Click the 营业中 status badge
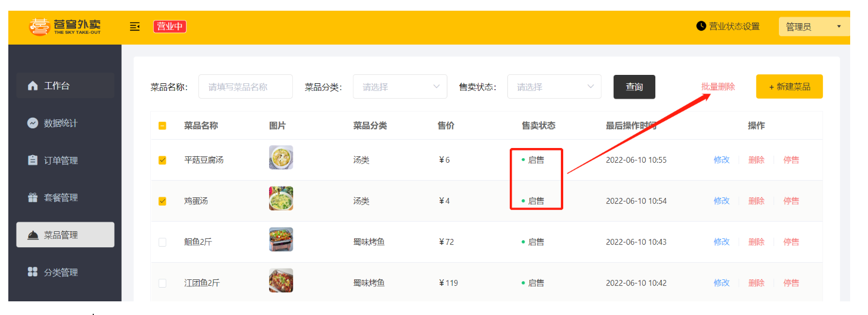The image size is (868, 315). tap(170, 26)
